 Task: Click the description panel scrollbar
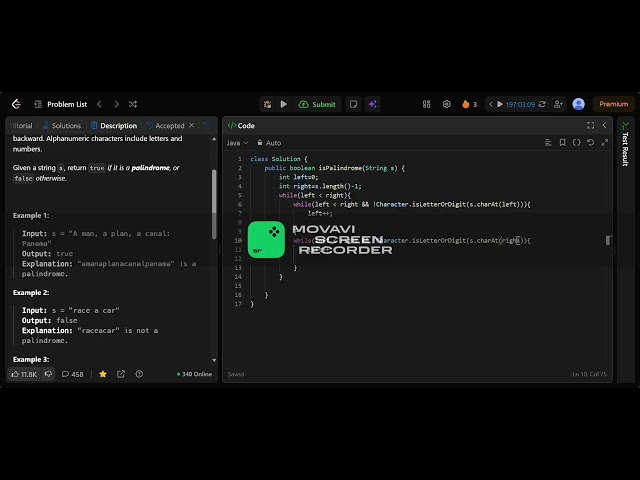214,204
